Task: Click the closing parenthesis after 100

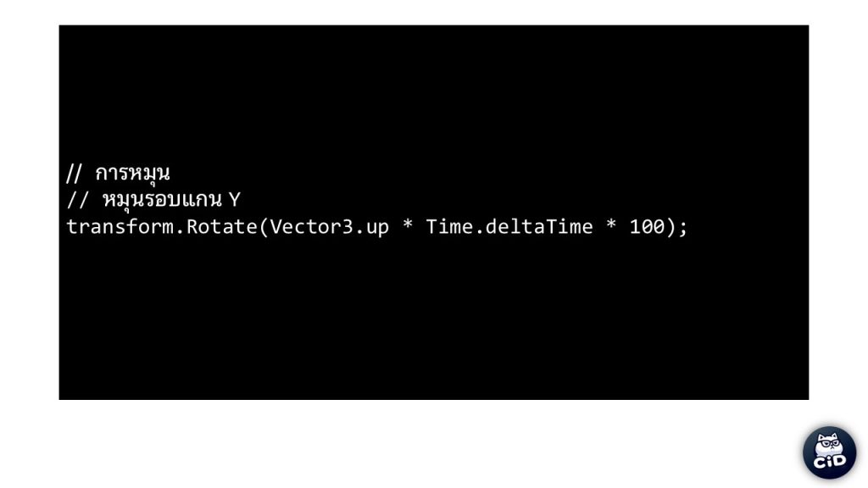Action: tap(671, 227)
